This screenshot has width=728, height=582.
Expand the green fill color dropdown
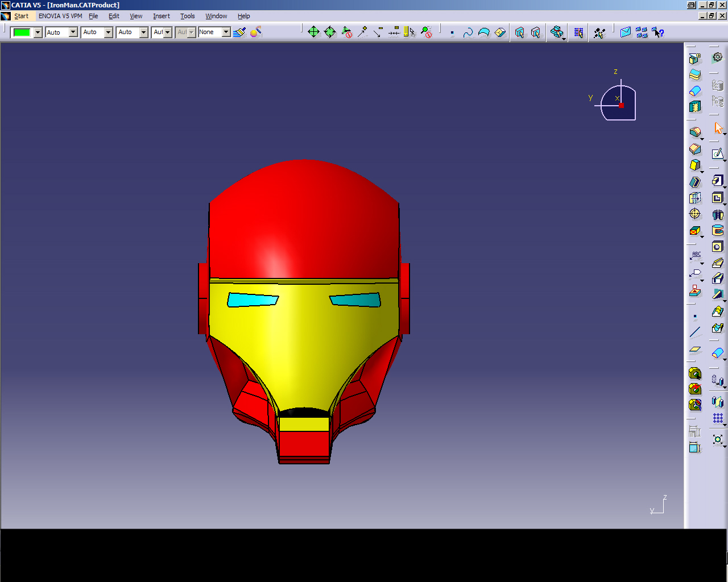(38, 32)
